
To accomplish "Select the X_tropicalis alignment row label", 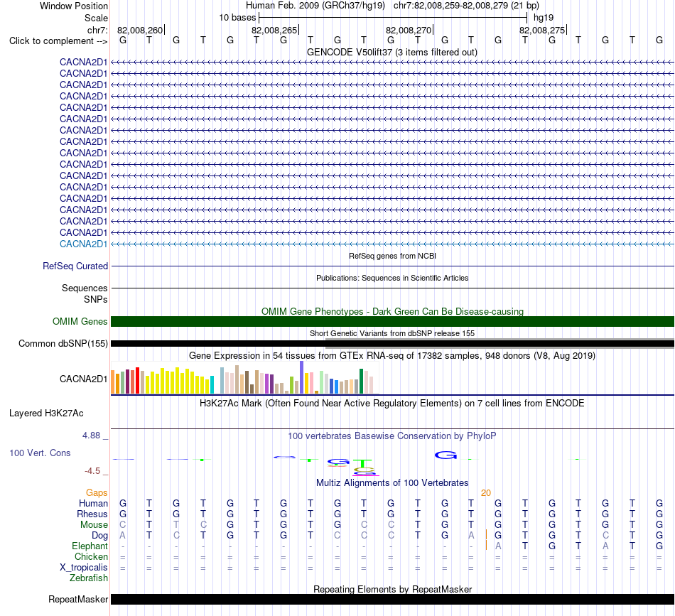I will tap(84, 568).
